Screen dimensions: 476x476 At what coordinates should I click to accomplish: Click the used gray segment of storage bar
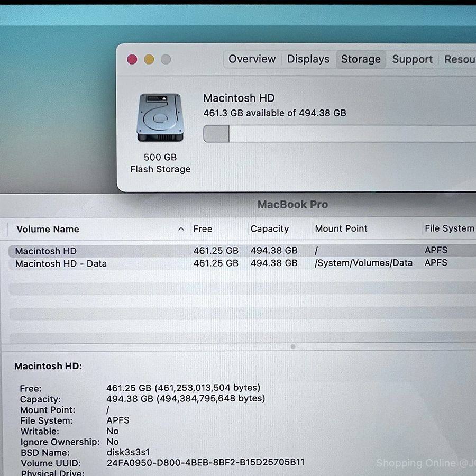tap(216, 134)
